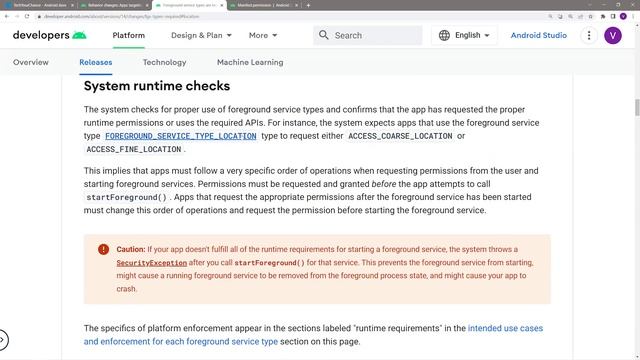This screenshot has width=640, height=360.
Task: Click the ACCESS_COARSE_LOCATION code text
Action: [x=400, y=136]
